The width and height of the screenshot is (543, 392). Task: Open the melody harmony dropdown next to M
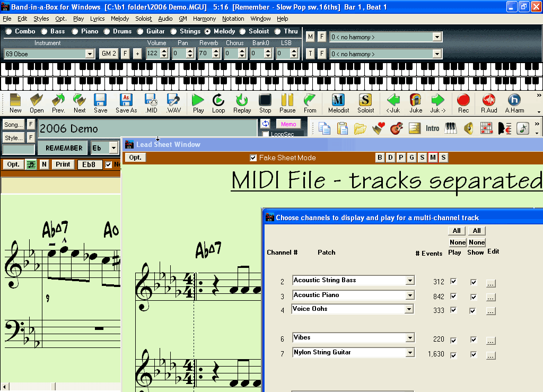[437, 37]
